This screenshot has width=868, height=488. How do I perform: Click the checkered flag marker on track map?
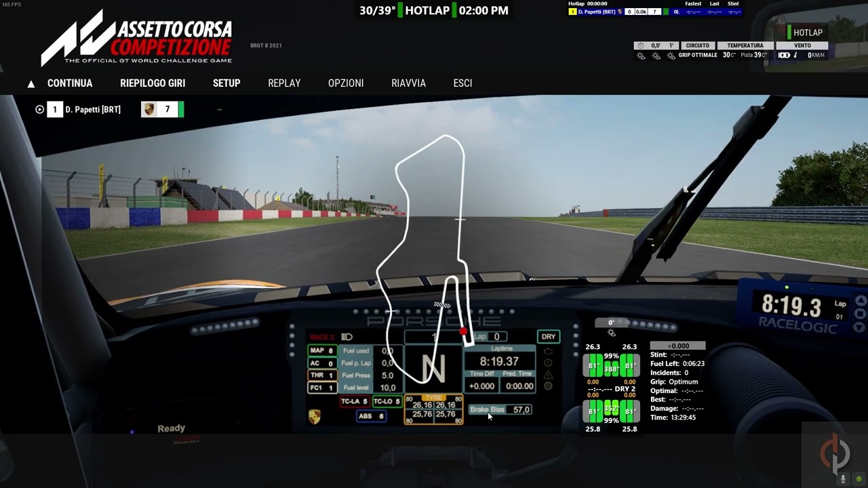point(442,305)
